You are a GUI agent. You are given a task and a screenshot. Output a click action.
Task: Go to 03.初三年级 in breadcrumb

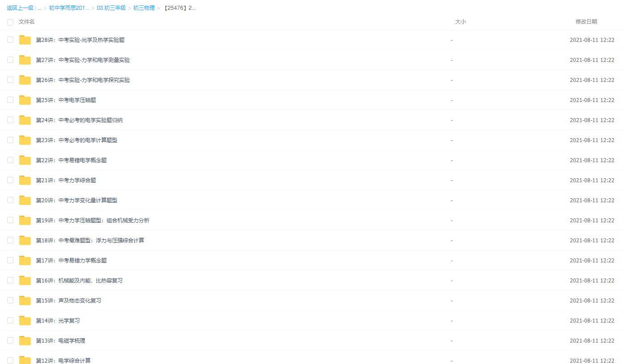tap(111, 8)
